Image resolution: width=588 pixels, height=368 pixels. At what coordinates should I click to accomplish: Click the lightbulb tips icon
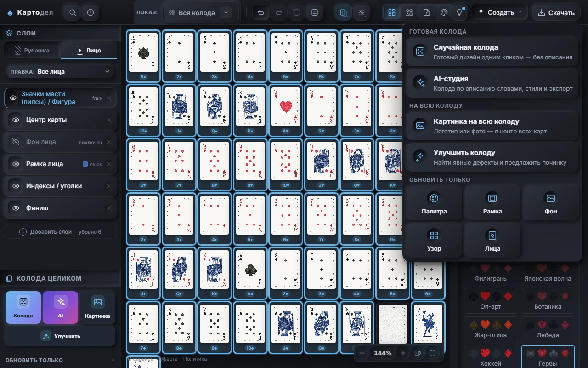click(459, 12)
